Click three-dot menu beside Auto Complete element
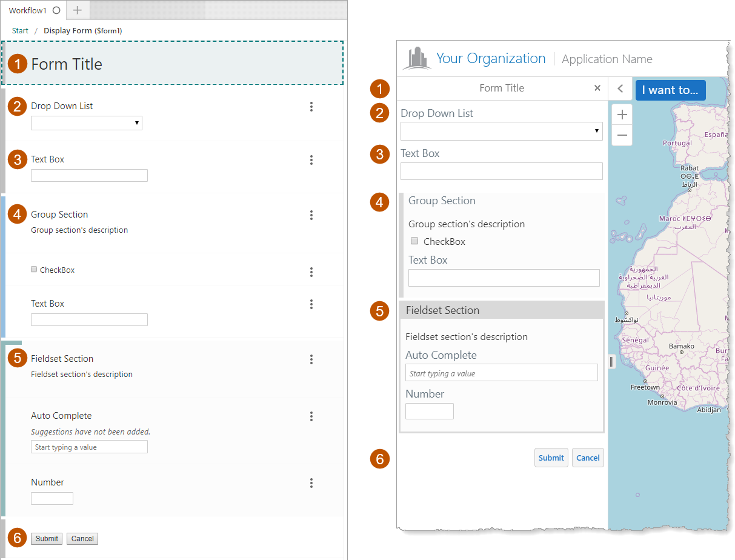735x560 pixels. 311,416
